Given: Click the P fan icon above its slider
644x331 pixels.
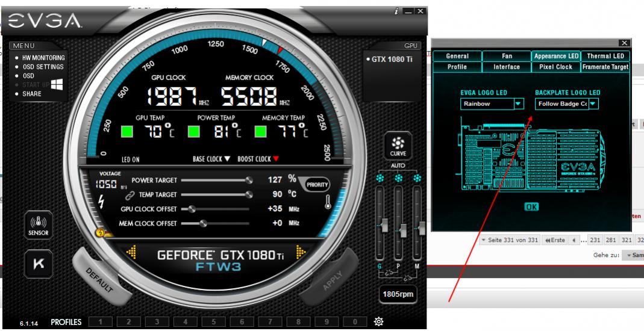Looking at the screenshot, I should tap(398, 178).
